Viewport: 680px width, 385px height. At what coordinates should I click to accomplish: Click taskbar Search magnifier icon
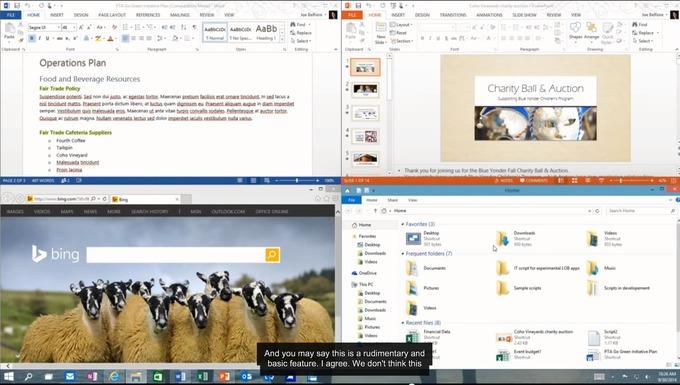click(x=29, y=376)
